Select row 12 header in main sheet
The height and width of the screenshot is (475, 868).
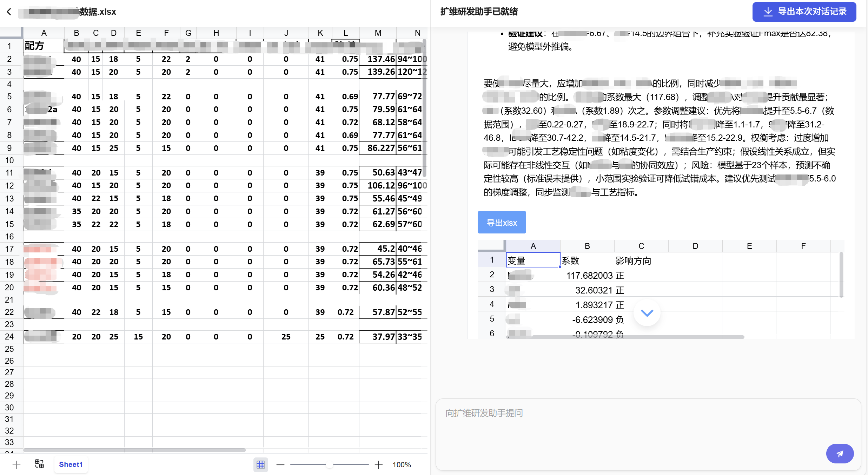[10, 186]
